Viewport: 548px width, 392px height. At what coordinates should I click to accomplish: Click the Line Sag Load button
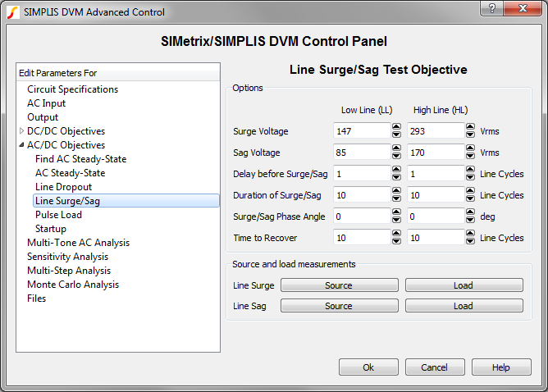pyautogui.click(x=464, y=306)
